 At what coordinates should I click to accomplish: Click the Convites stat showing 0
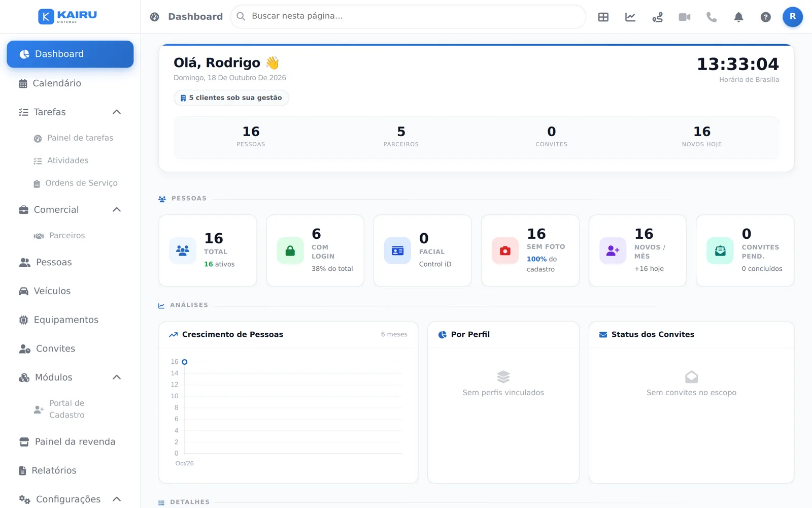552,136
